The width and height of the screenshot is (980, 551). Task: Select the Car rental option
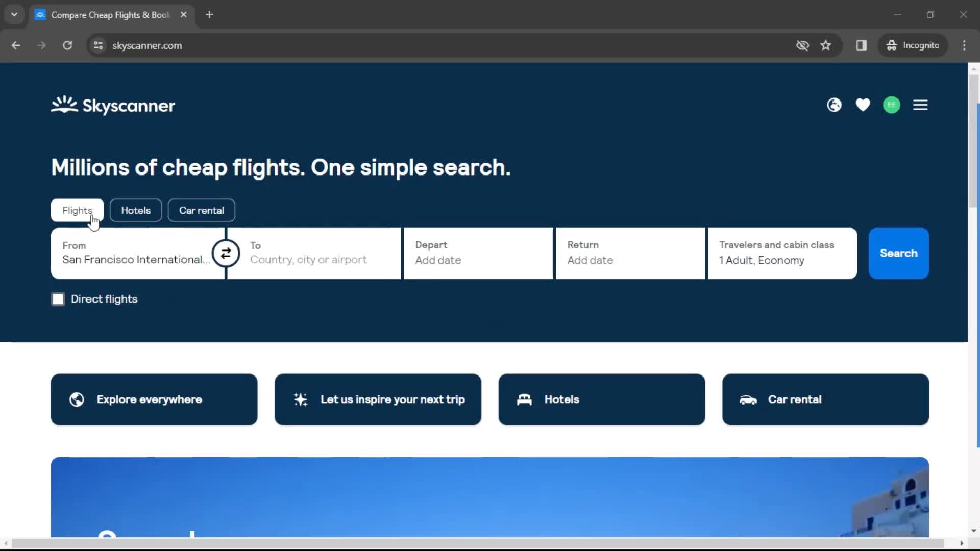point(201,210)
